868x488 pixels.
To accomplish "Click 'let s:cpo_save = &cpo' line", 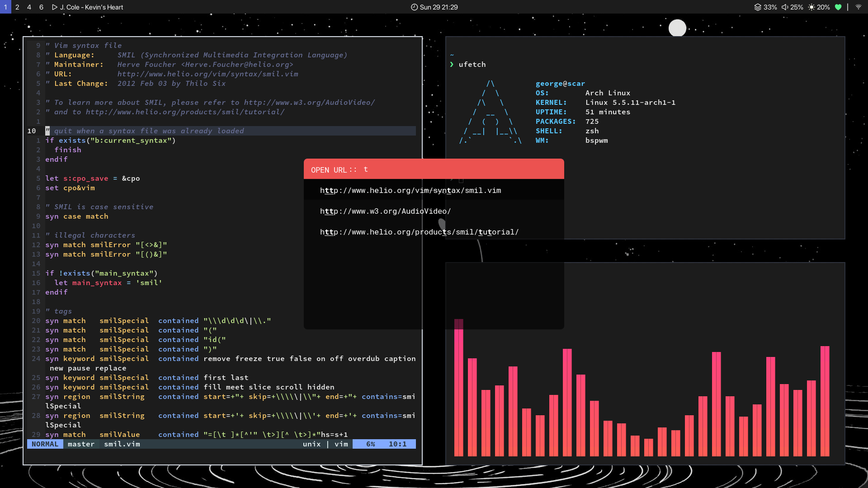I will pos(93,178).
